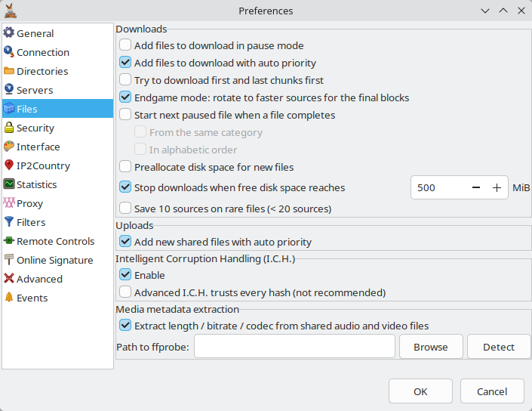Image resolution: width=532 pixels, height=411 pixels.
Task: Click the Proxy icon in sidebar
Action: (9, 202)
